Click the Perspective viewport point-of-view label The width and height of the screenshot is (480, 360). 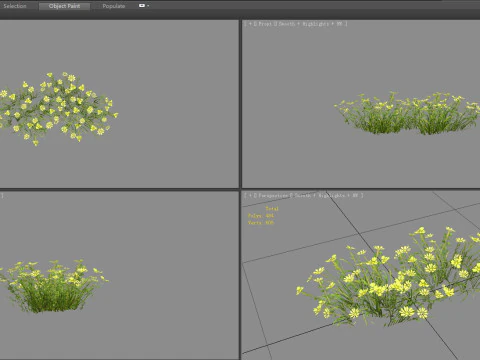click(273, 196)
